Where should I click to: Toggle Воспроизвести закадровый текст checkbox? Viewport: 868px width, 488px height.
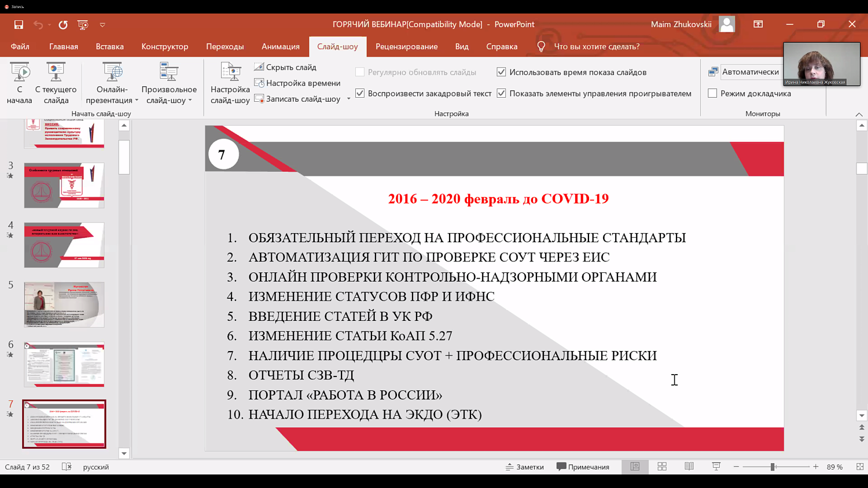click(x=360, y=93)
